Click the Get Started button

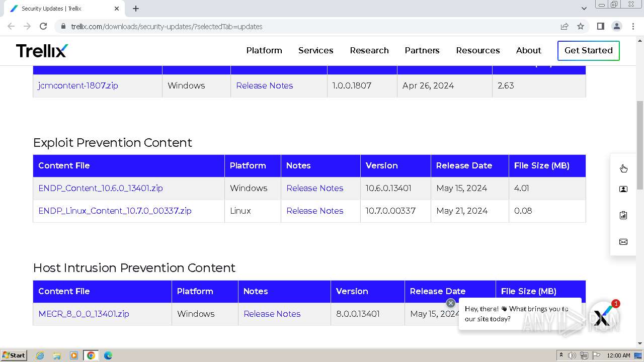pyautogui.click(x=589, y=50)
